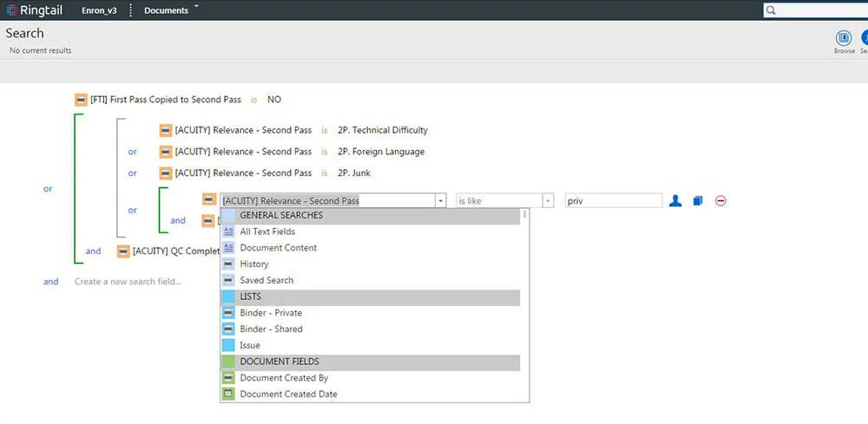
Task: Select the NO value
Action: coord(274,100)
